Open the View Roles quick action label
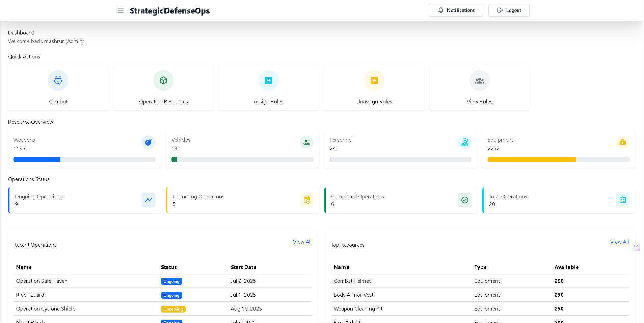The height and width of the screenshot is (323, 644). click(480, 102)
